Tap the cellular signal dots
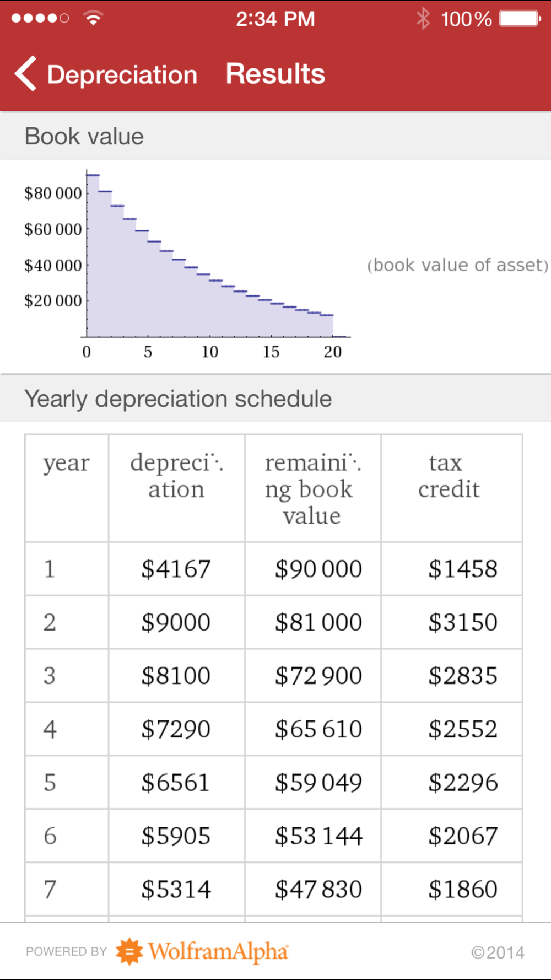Viewport: 551px width, 980px height. pos(40,18)
